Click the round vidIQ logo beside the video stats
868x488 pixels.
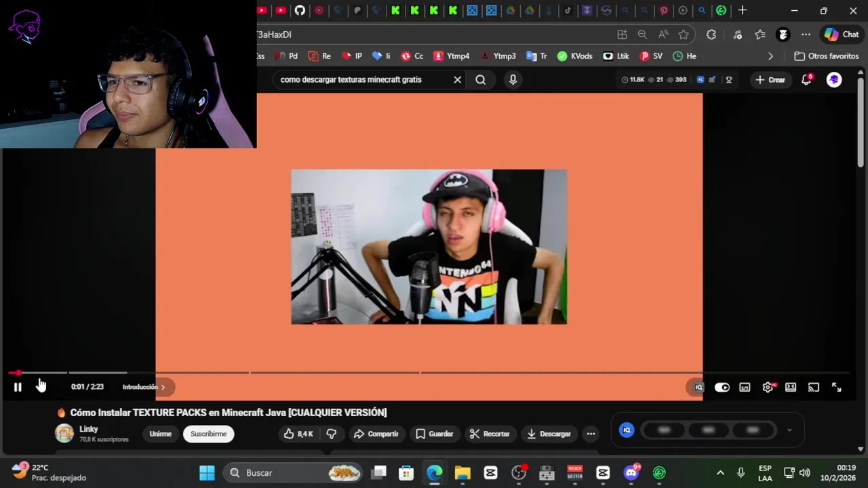click(x=627, y=430)
